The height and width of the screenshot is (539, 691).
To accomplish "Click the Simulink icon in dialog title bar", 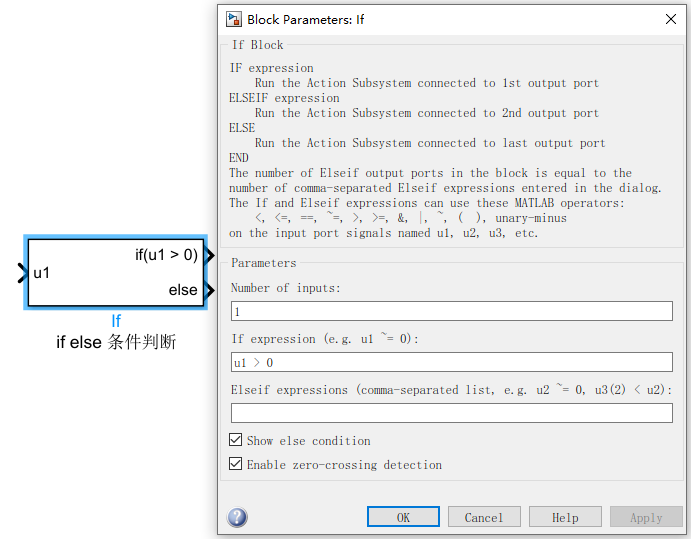I will point(234,18).
